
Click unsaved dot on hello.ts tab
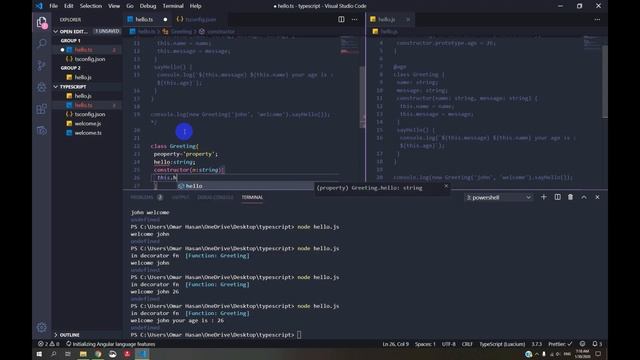165,19
